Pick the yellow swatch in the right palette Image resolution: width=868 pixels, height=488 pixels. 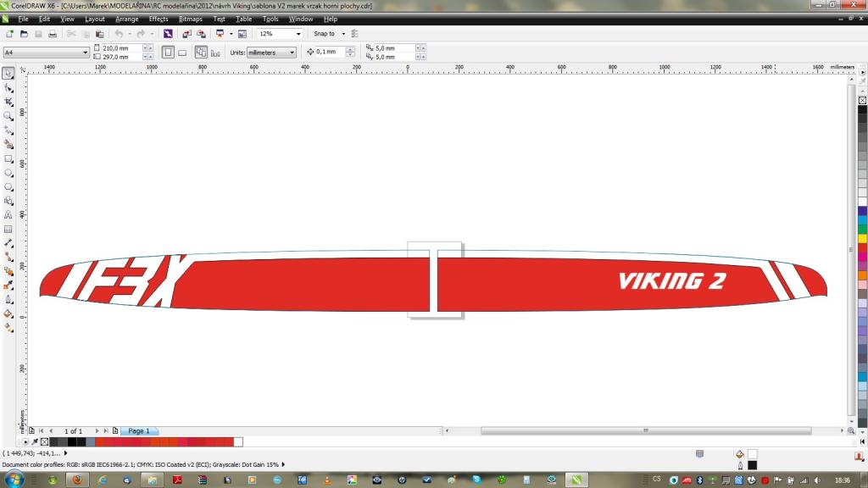862,239
